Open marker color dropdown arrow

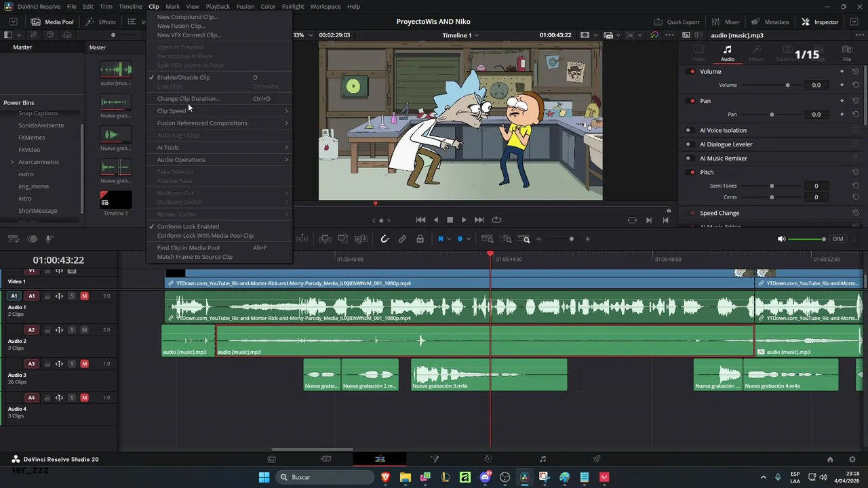(467, 239)
